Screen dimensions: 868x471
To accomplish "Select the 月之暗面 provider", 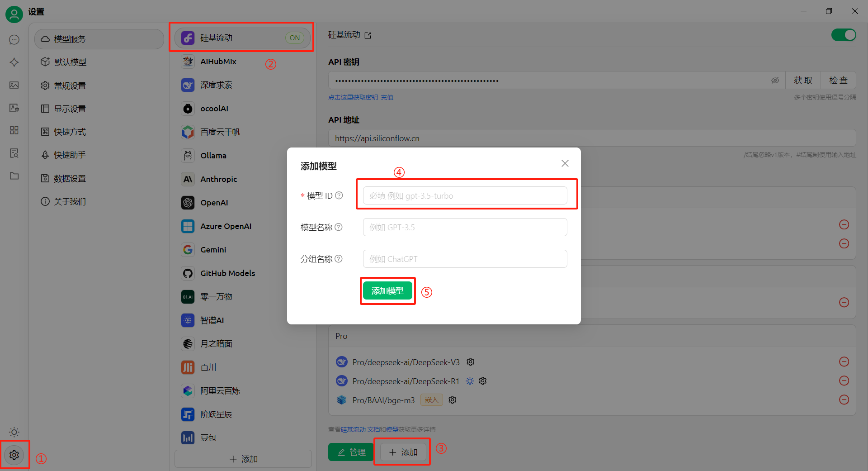I will coord(243,344).
